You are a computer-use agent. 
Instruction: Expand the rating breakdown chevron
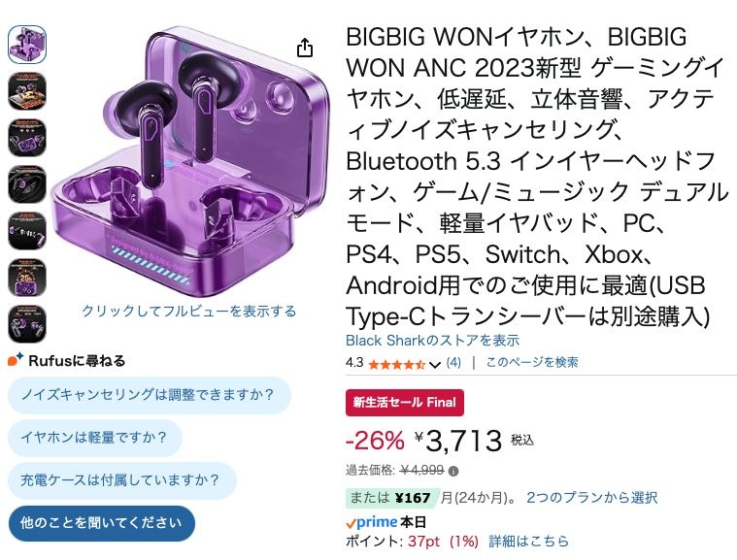pyautogui.click(x=434, y=364)
